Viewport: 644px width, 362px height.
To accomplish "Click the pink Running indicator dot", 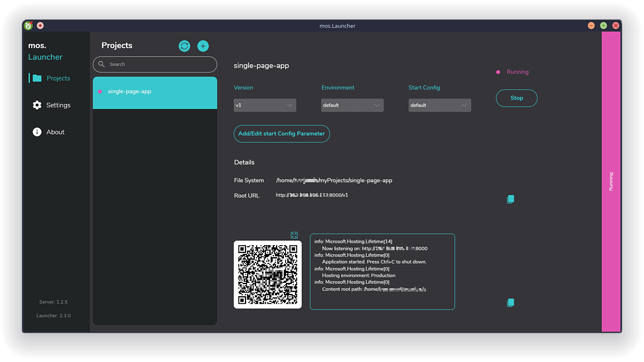I will point(498,72).
